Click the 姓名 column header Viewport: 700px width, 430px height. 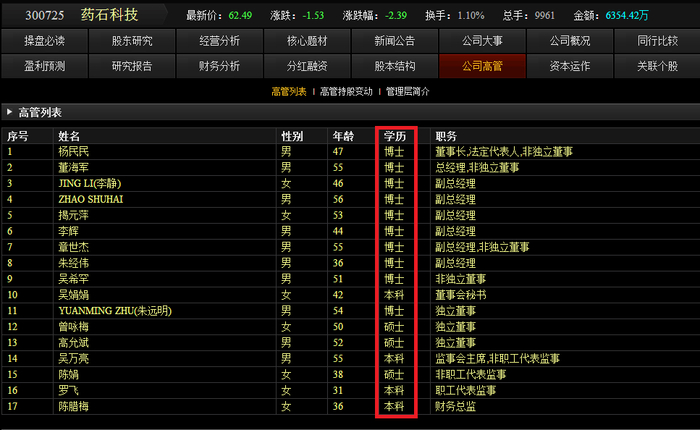pyautogui.click(x=69, y=136)
